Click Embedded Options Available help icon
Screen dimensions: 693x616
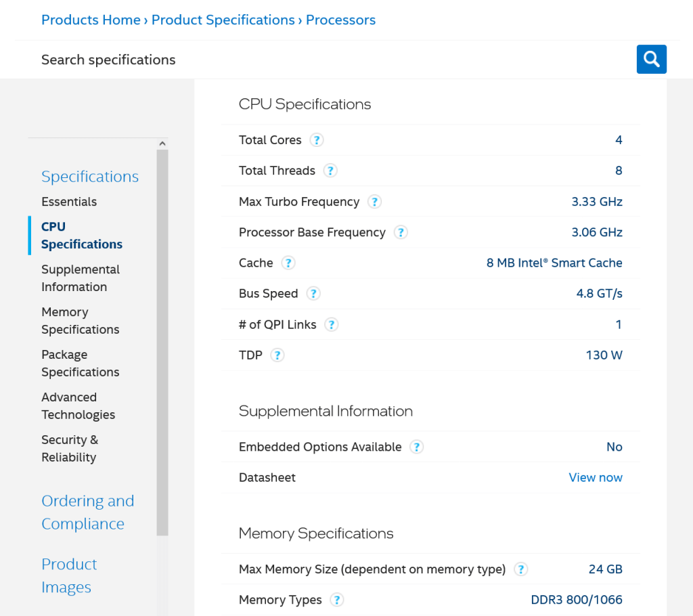[x=416, y=447]
